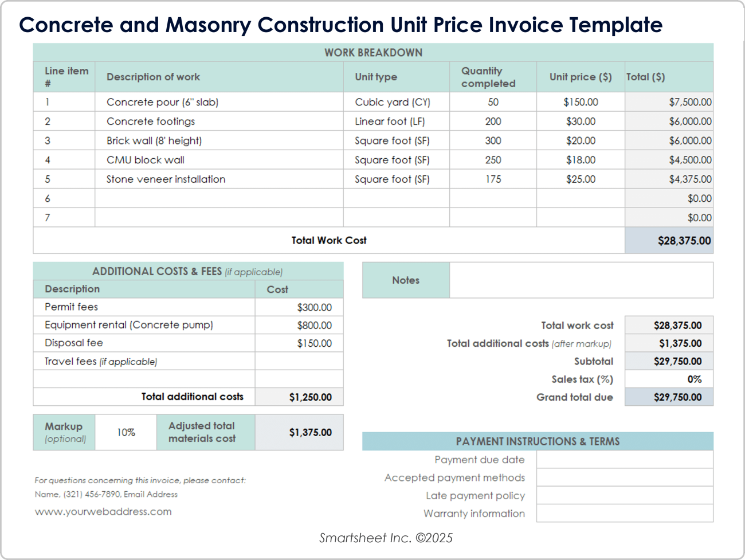Select the Payment Instructions & Terms header

(x=538, y=441)
